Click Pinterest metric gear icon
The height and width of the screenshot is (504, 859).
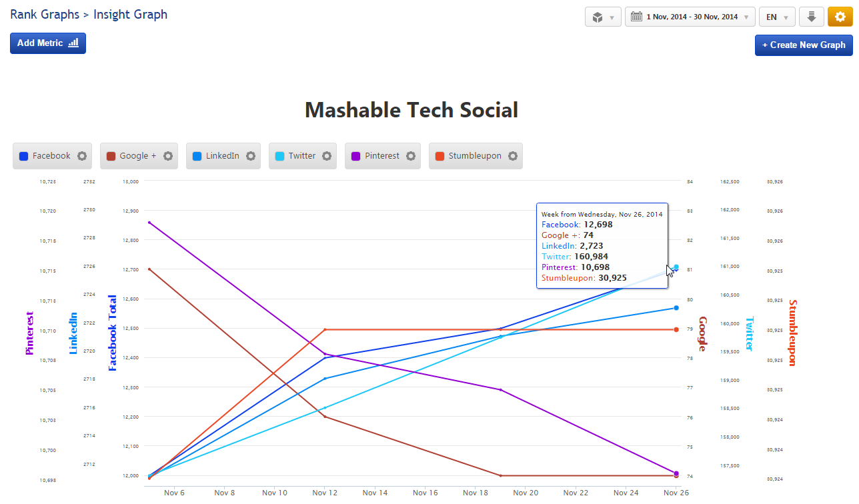[411, 156]
